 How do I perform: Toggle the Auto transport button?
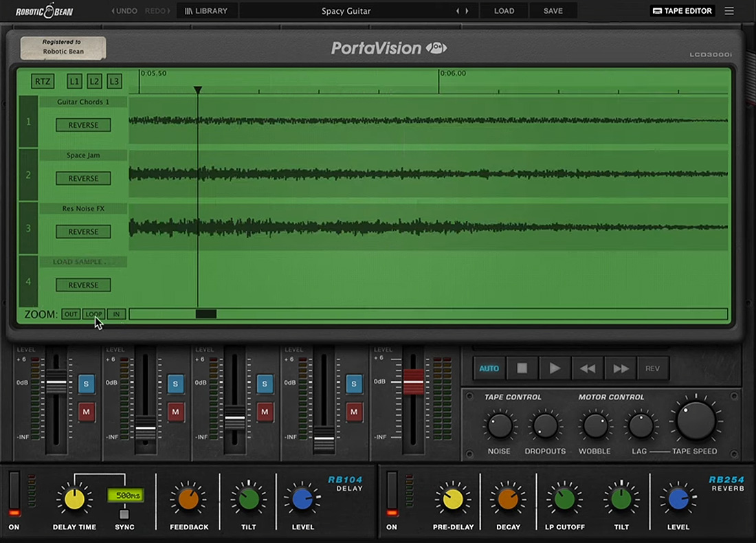(x=489, y=368)
